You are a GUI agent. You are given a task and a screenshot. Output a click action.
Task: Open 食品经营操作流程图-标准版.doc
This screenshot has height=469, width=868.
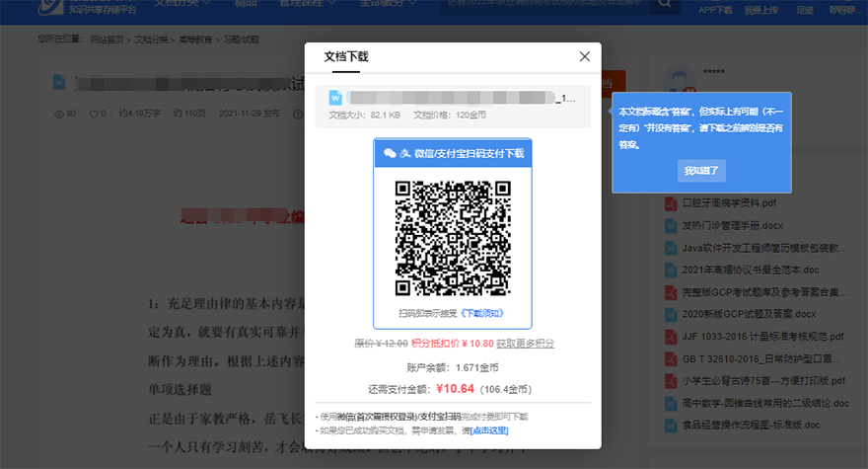coord(752,426)
